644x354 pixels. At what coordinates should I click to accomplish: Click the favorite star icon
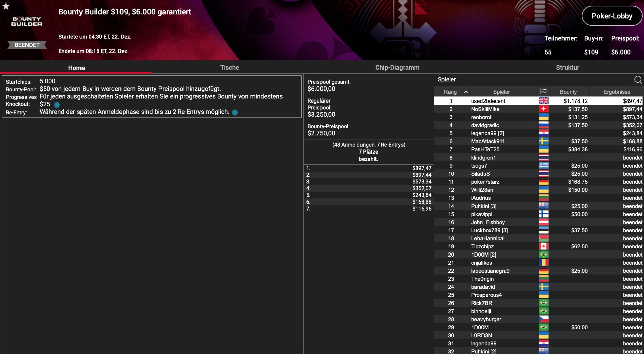[x=6, y=6]
